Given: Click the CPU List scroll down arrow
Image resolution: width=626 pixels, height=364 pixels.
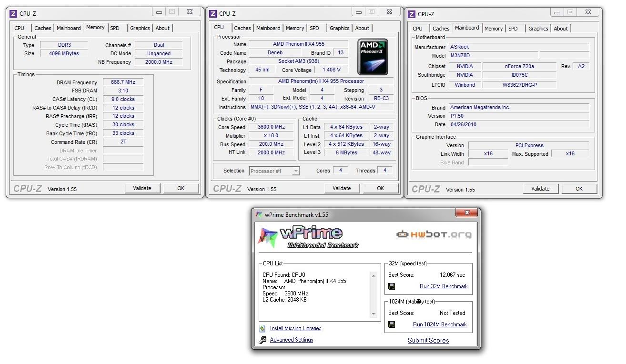Looking at the screenshot, I should (374, 314).
